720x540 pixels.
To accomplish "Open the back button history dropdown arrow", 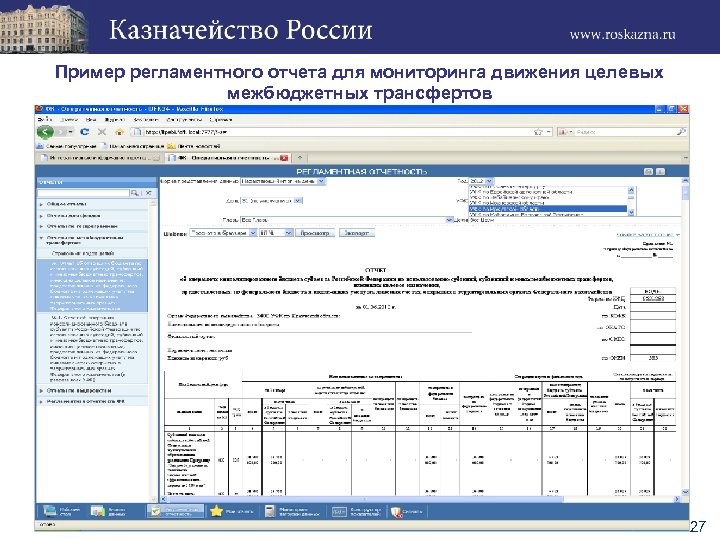I will [x=71, y=132].
